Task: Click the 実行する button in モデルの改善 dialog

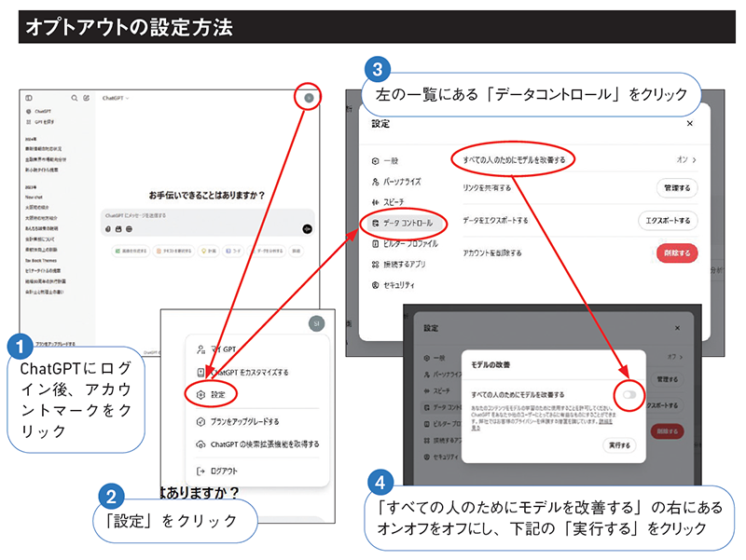Action: pos(619,445)
